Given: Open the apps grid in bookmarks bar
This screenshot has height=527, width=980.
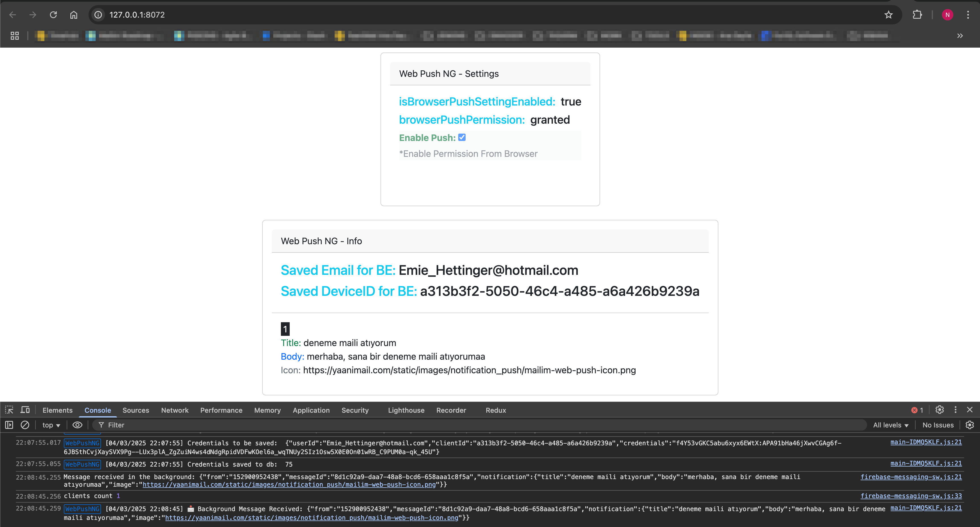Looking at the screenshot, I should pyautogui.click(x=15, y=36).
